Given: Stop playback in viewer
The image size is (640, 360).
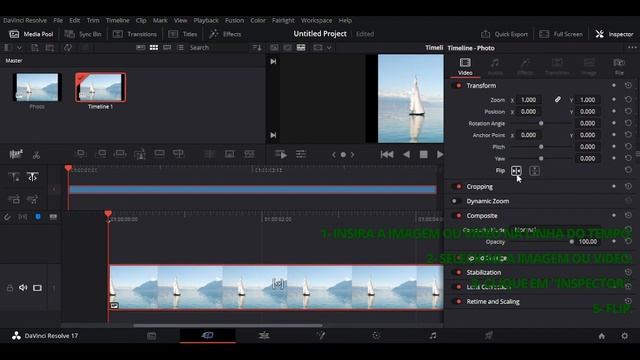Looking at the screenshot, I should coord(424,154).
